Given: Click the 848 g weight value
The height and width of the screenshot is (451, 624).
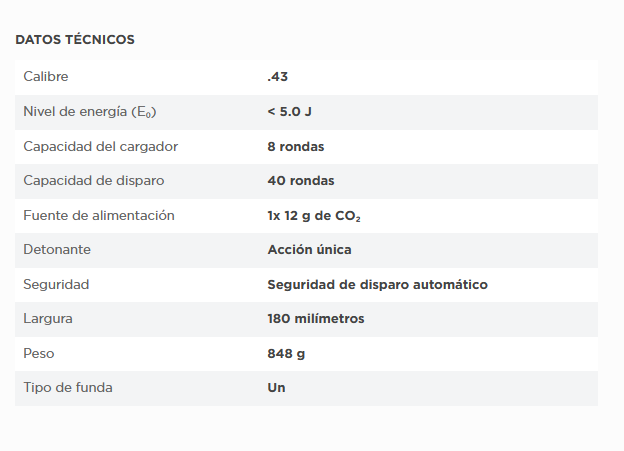Looking at the screenshot, I should point(288,354).
